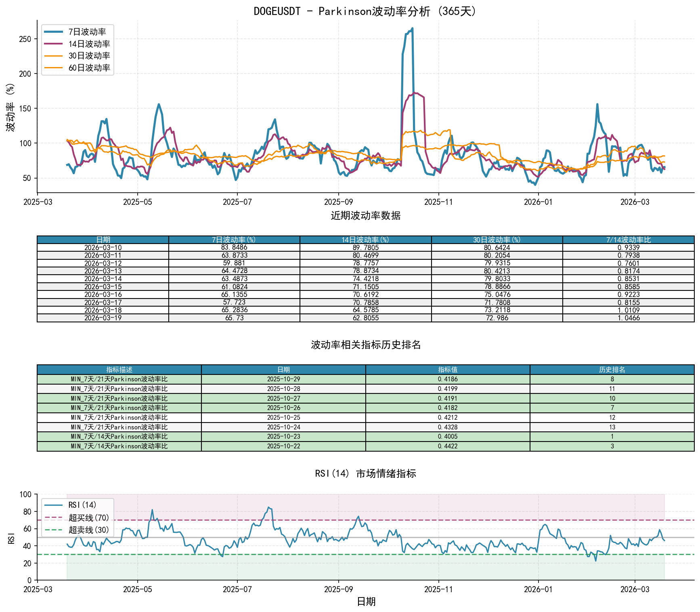Image resolution: width=700 pixels, height=612 pixels.
Task: Click the DOGEUSDT Parkinson chart title
Action: point(365,11)
